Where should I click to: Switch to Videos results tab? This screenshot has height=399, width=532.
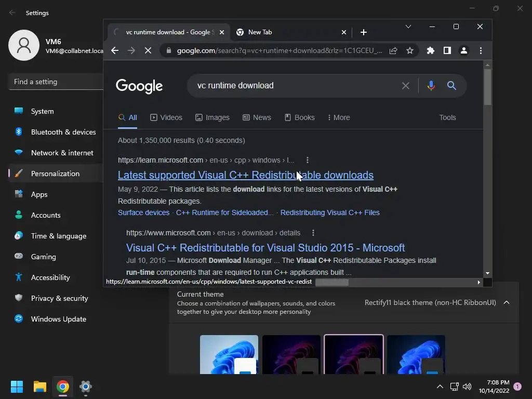166,117
